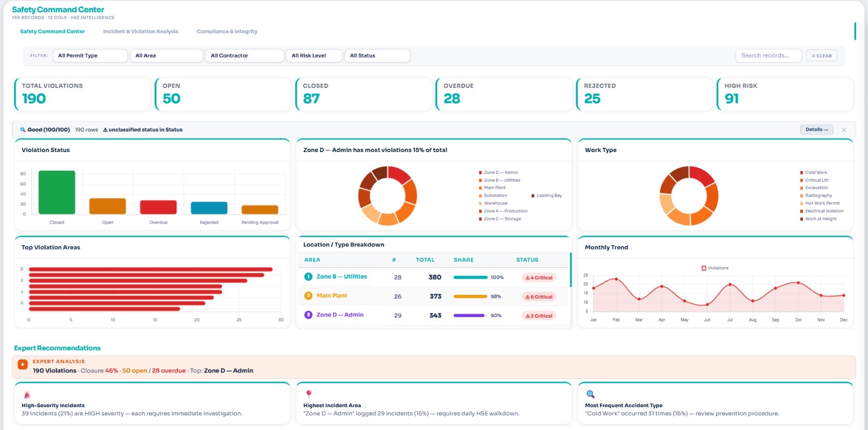Toggle Work at Height legend entry
The image size is (868, 430).
[818, 219]
